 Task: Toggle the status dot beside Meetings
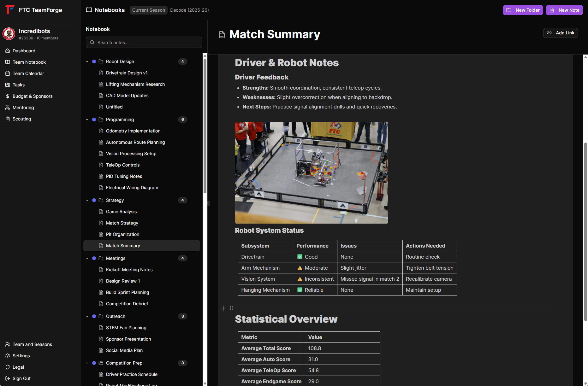[94, 258]
